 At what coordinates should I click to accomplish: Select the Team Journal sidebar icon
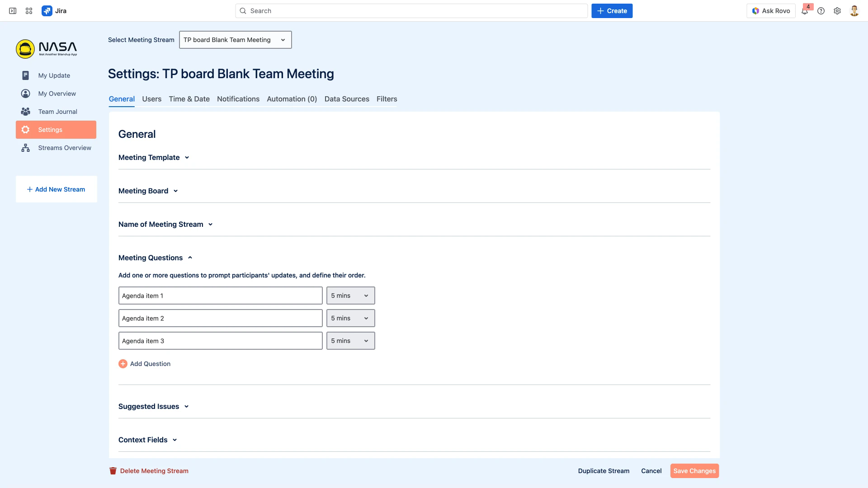tap(25, 112)
